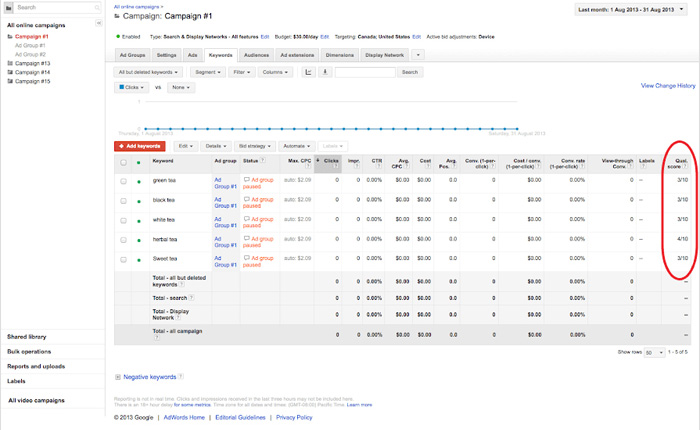Toggle the chart graph icon button
Screen dimensions: 700x430
coord(308,72)
